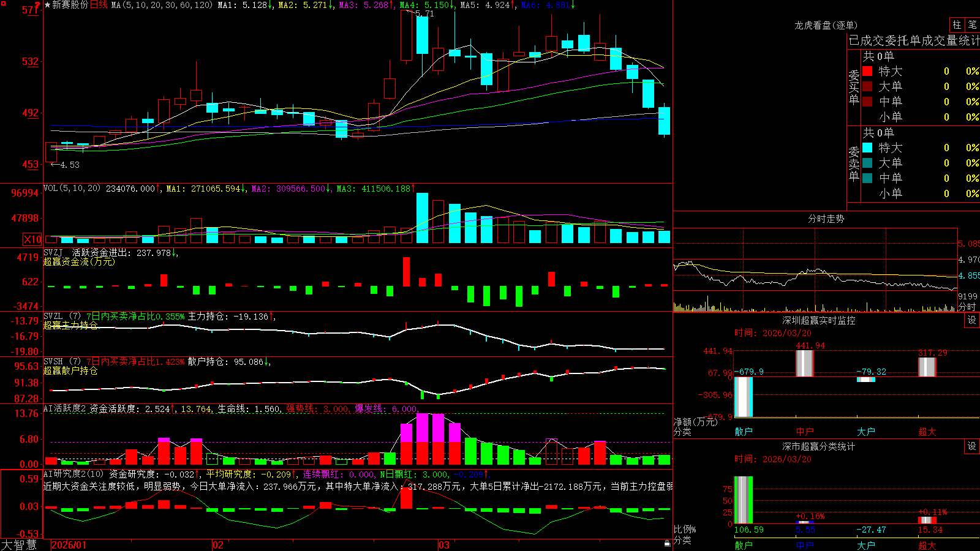Open the MA(5,10,20,30,60,120) indicator parameters

pos(162,5)
